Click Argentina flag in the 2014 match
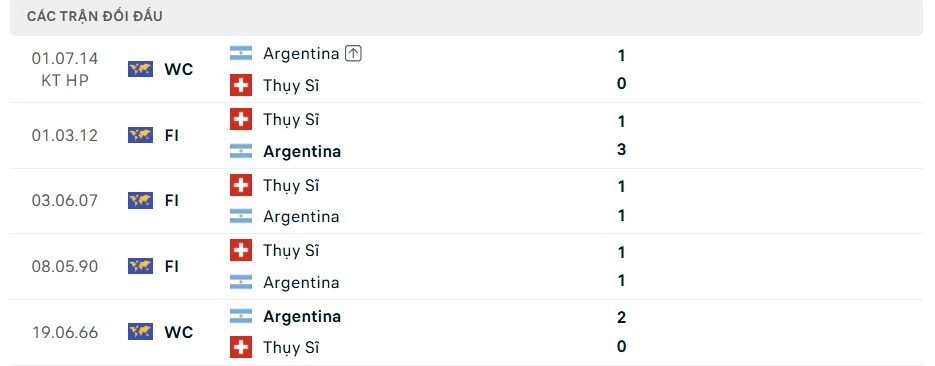935x366 pixels. tap(241, 54)
